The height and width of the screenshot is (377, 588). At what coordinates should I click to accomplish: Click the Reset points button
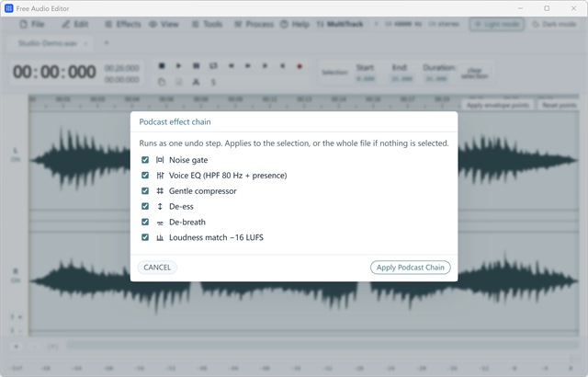(x=559, y=105)
